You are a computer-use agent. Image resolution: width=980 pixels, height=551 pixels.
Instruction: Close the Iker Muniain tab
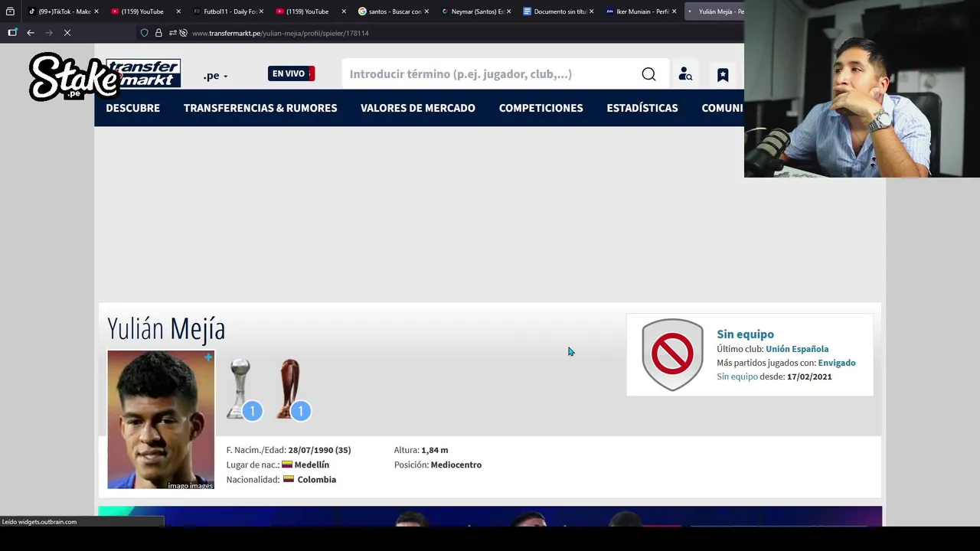675,11
